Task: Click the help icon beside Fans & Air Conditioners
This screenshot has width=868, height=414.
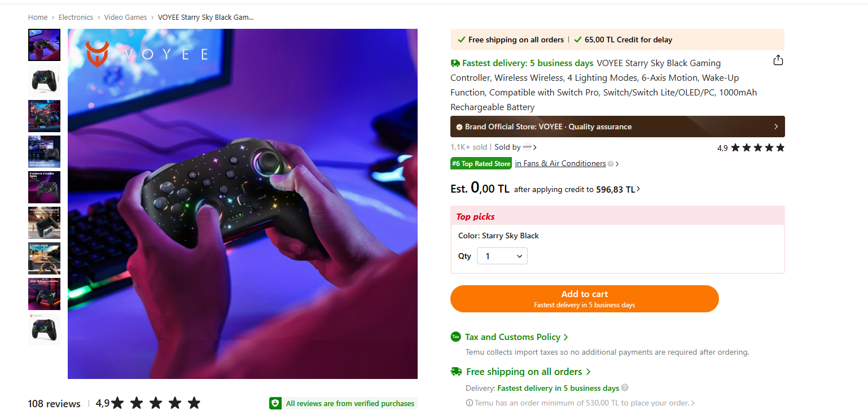Action: coord(611,164)
